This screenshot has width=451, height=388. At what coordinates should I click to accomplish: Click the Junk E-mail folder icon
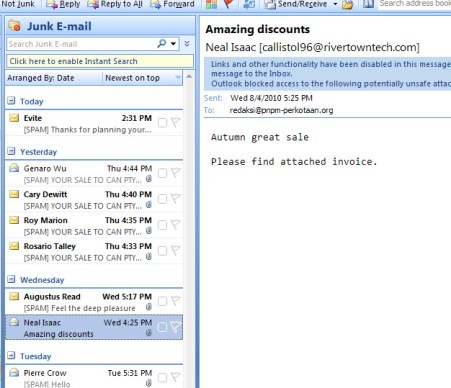14,26
